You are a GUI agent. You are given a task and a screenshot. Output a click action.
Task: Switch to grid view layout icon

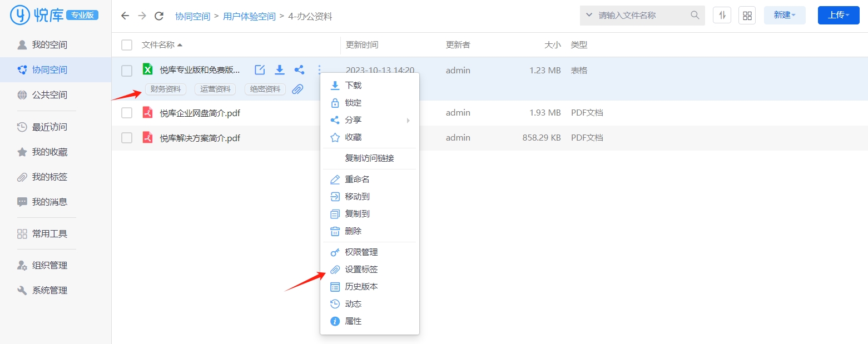[747, 16]
